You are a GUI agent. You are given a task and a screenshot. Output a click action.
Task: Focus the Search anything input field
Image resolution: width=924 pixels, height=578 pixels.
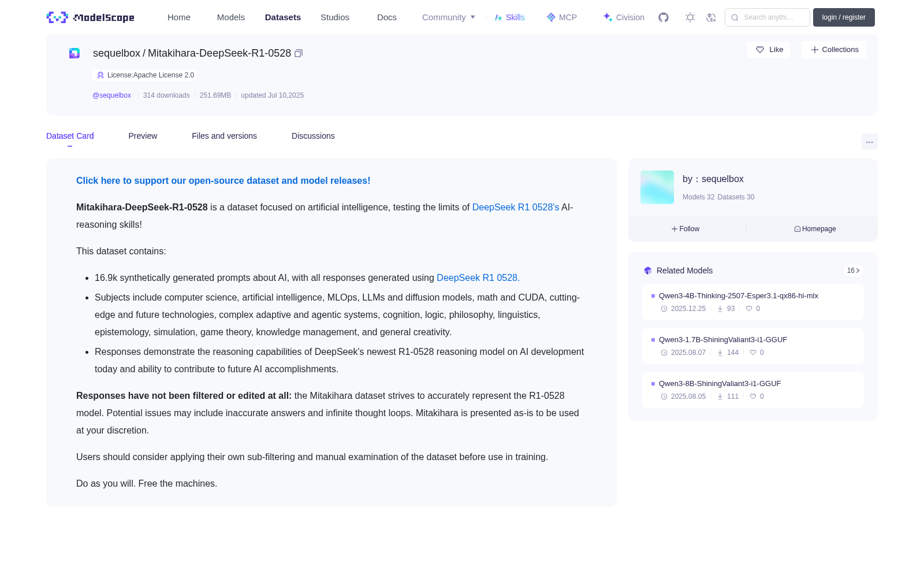(767, 17)
